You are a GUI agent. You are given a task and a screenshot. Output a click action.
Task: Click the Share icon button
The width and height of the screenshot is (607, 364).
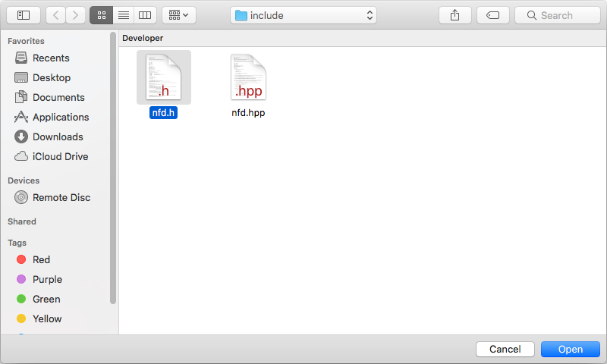(454, 15)
